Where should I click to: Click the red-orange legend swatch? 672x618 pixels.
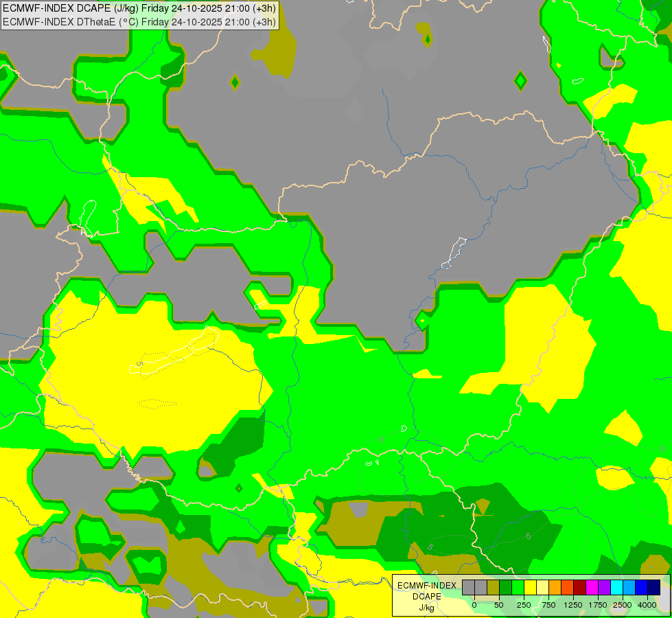click(568, 588)
